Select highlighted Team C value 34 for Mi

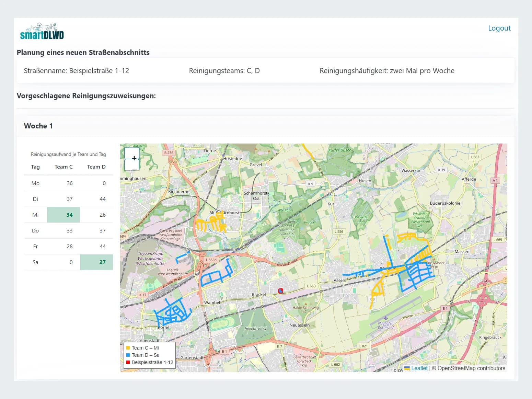63,215
